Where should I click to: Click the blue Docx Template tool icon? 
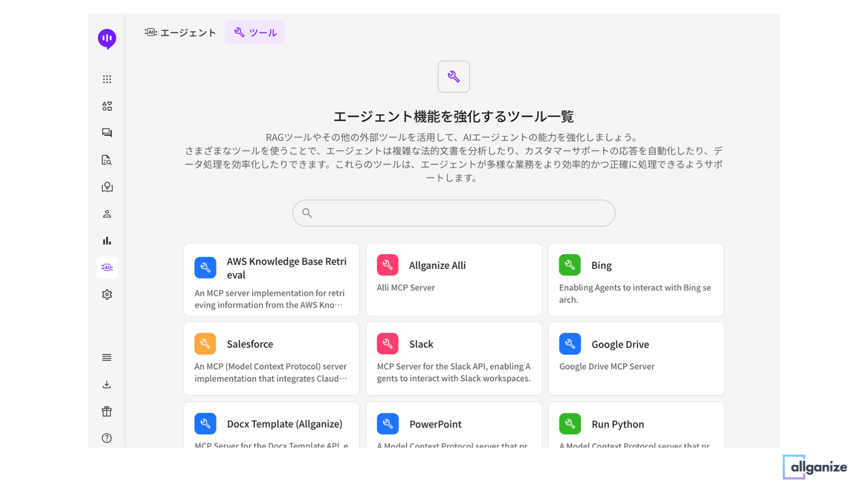pyautogui.click(x=205, y=424)
